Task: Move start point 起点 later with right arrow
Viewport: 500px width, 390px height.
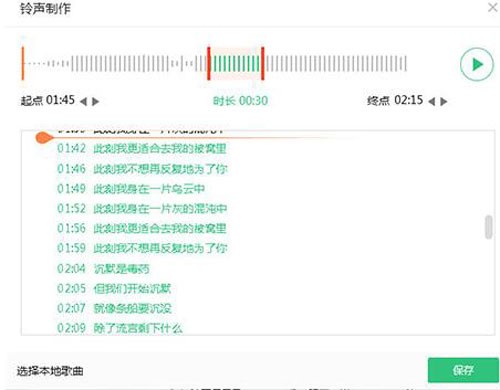Action: click(x=96, y=101)
